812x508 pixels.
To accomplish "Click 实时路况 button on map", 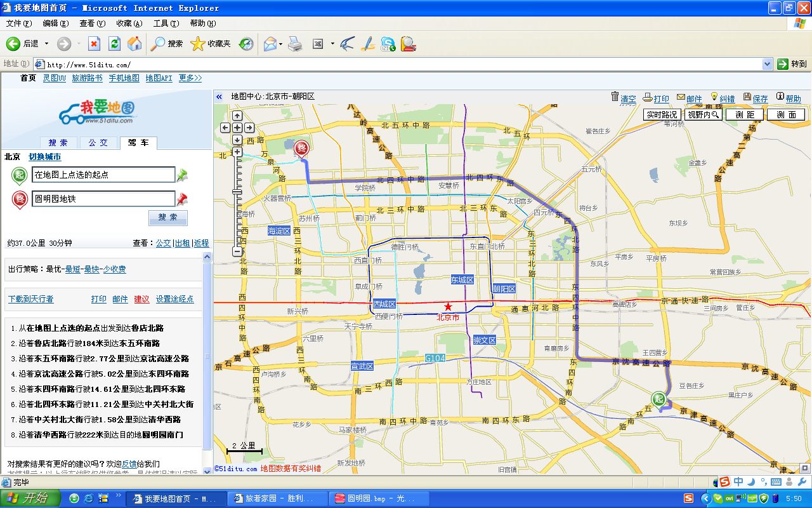I will pos(662,115).
